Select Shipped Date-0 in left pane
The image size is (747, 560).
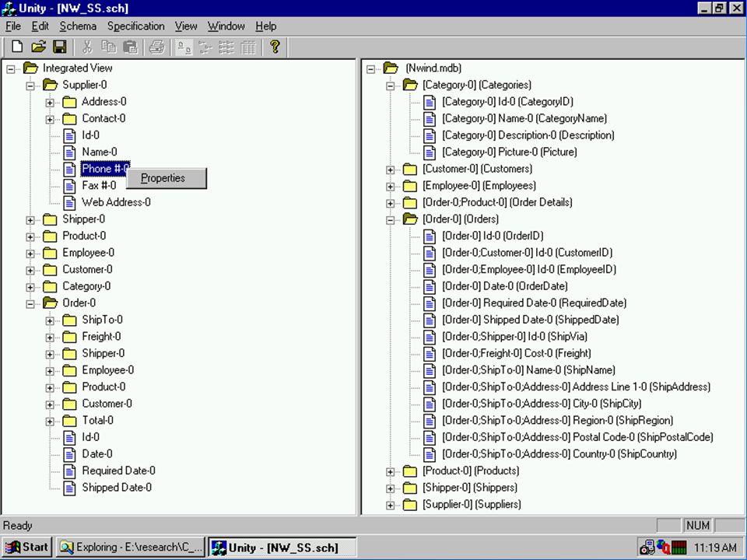pyautogui.click(x=117, y=487)
